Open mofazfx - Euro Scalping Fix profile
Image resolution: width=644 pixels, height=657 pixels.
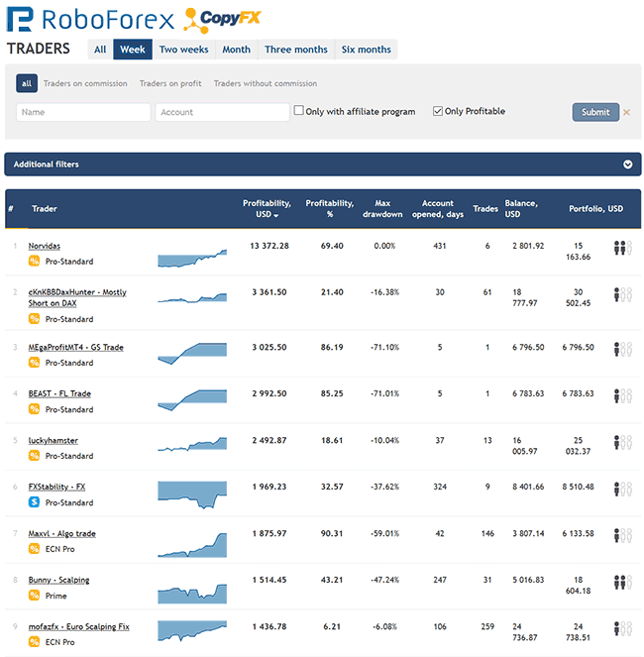click(x=79, y=627)
